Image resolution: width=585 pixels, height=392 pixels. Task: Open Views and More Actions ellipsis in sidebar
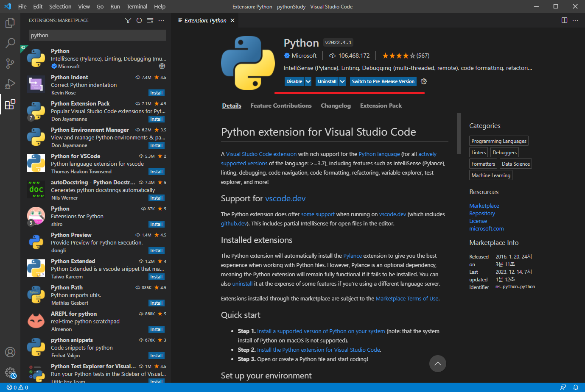coord(161,20)
